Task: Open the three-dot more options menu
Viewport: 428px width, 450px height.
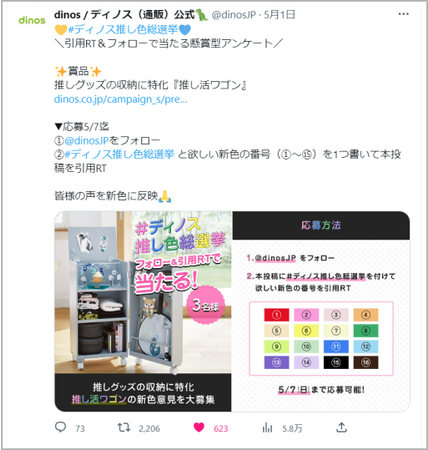Action: [x=403, y=14]
